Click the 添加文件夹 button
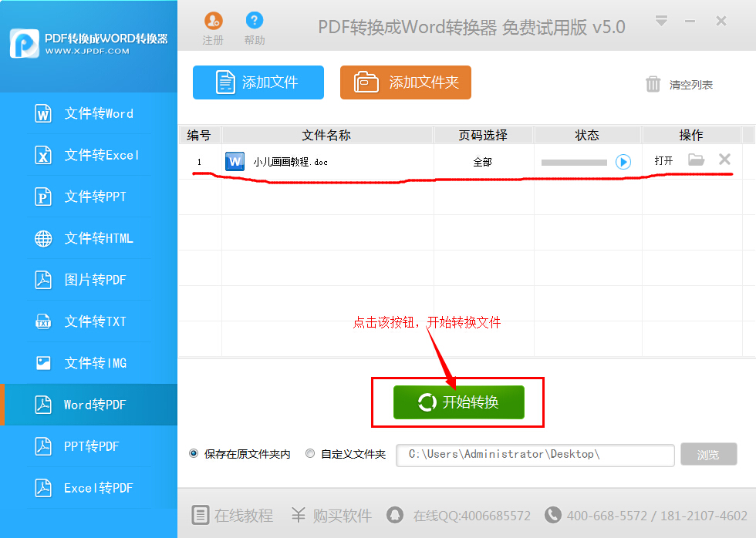The image size is (756, 538). [x=406, y=82]
